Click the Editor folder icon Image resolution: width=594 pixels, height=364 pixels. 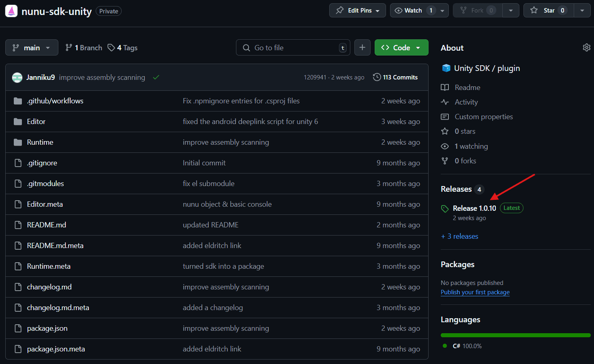tap(18, 122)
